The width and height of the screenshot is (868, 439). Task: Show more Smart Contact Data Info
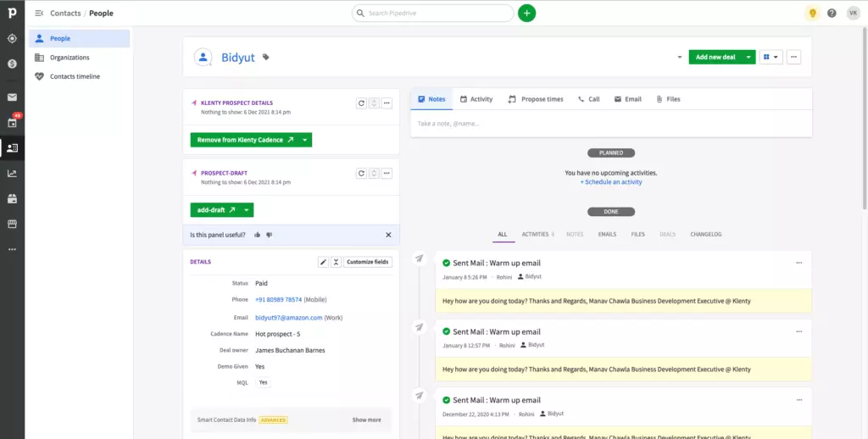tap(366, 420)
